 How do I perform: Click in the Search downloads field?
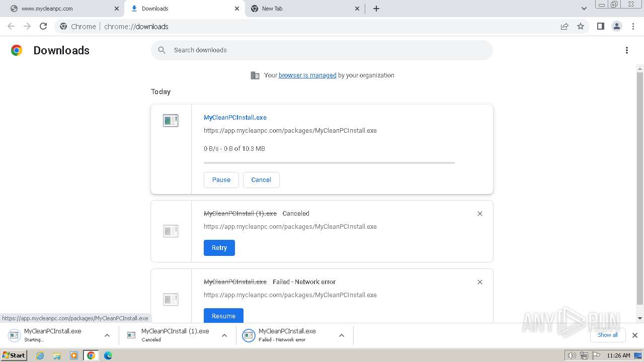pos(322,50)
